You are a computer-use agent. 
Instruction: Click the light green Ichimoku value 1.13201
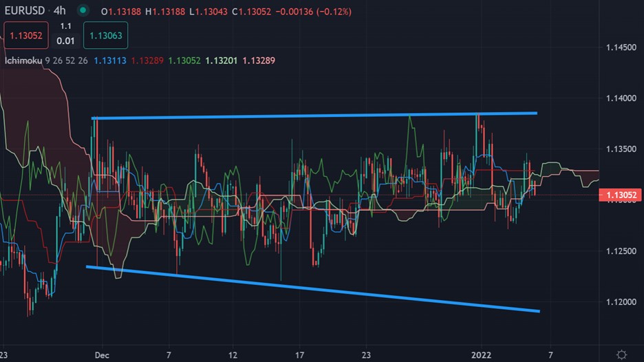coord(222,61)
